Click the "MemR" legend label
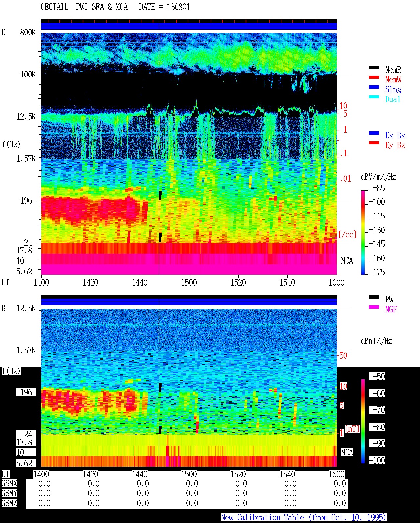This screenshot has height=523, width=420. point(393,70)
